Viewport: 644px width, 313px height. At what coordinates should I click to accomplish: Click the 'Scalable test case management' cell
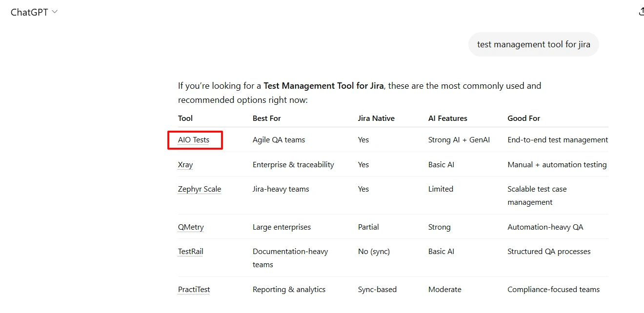(537, 196)
